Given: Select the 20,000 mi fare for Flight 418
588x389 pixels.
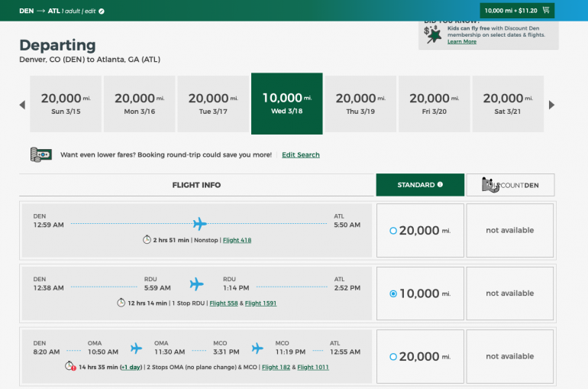Looking at the screenshot, I should click(393, 230).
